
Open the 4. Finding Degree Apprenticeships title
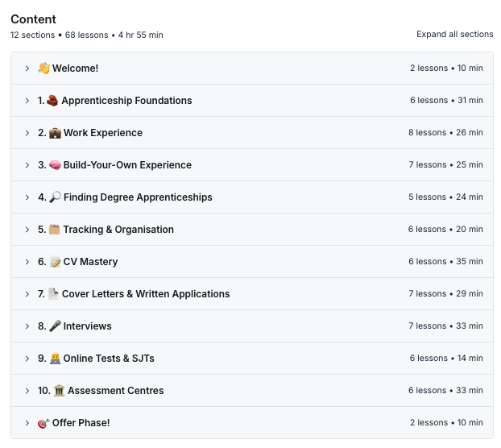click(137, 197)
